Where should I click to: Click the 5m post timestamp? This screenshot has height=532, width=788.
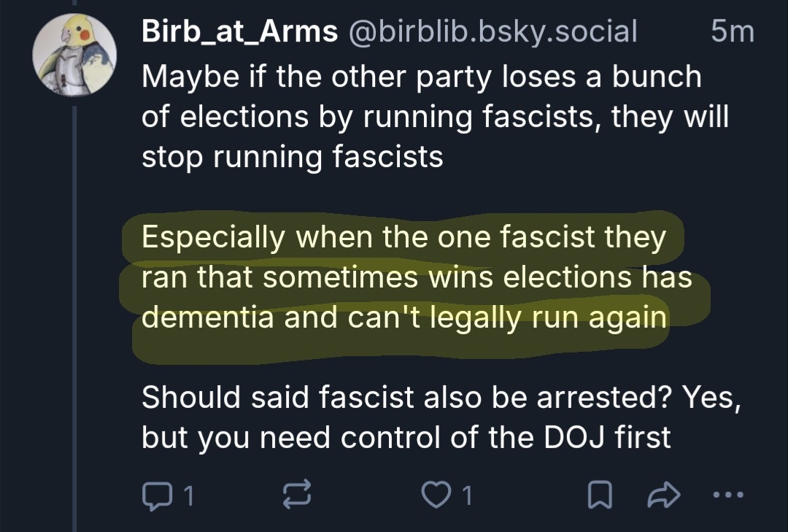click(733, 31)
